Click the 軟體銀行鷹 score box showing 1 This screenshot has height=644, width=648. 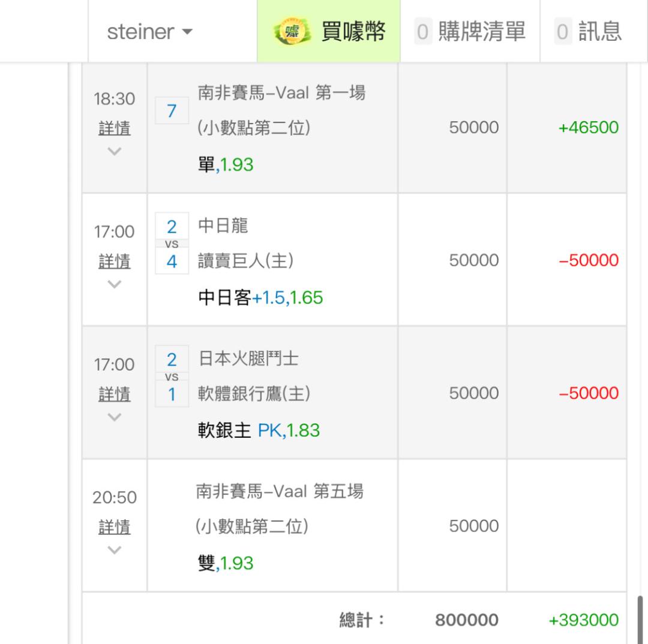pyautogui.click(x=172, y=395)
